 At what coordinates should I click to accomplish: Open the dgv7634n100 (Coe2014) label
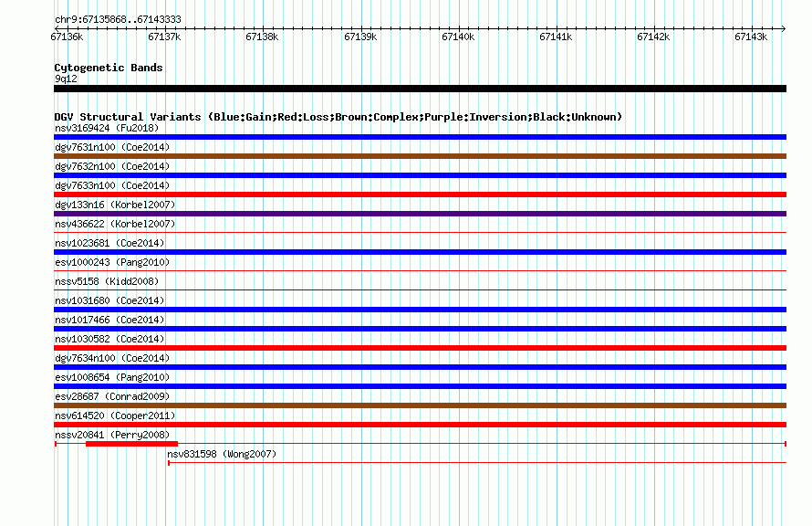[x=112, y=358]
